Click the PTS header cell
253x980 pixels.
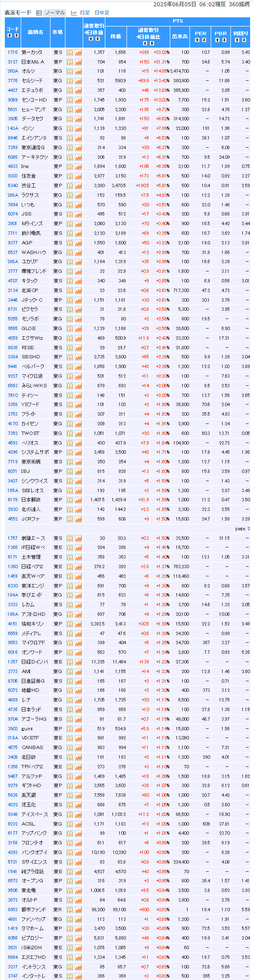[x=177, y=22]
